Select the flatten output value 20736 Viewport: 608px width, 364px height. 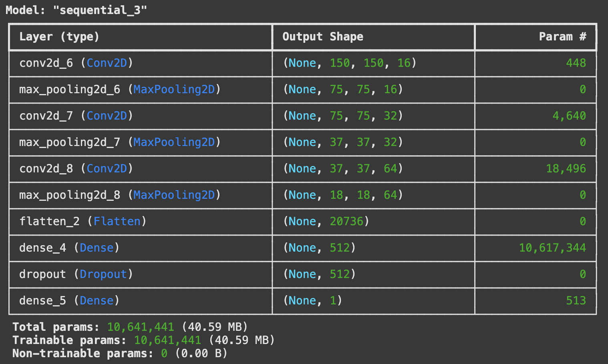346,222
